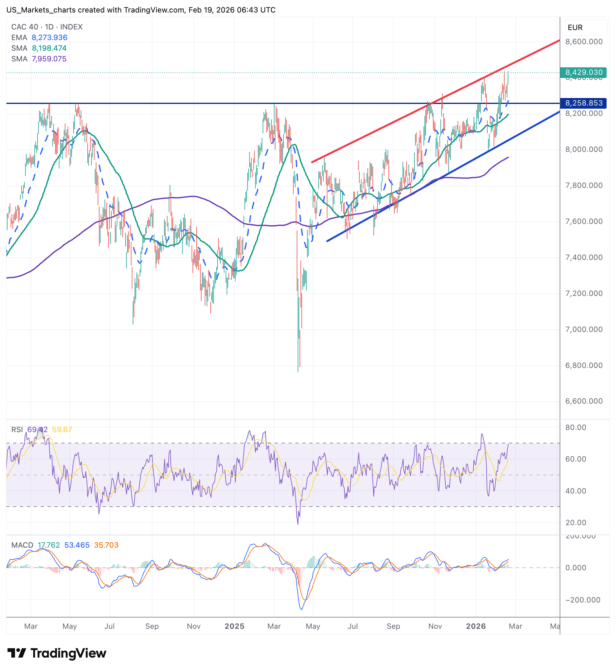Select the EMA 8,273.936 indicator legend
The width and height of the screenshot is (616, 672).
point(39,37)
